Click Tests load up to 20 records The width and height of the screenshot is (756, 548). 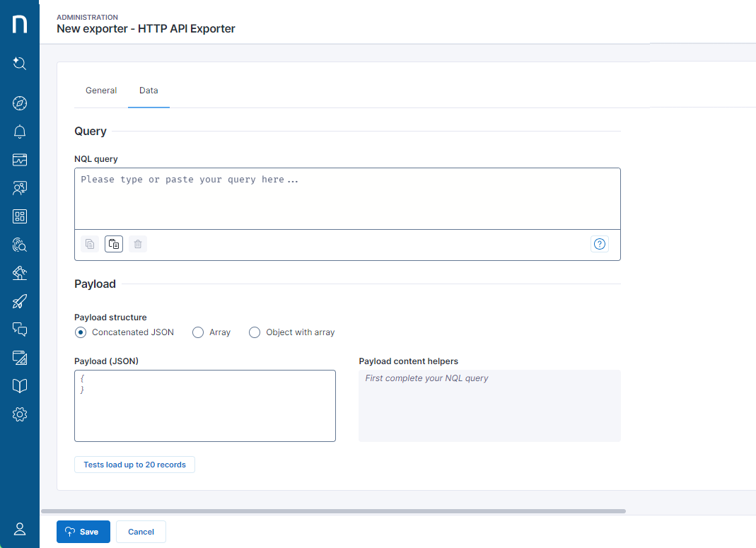tap(134, 465)
